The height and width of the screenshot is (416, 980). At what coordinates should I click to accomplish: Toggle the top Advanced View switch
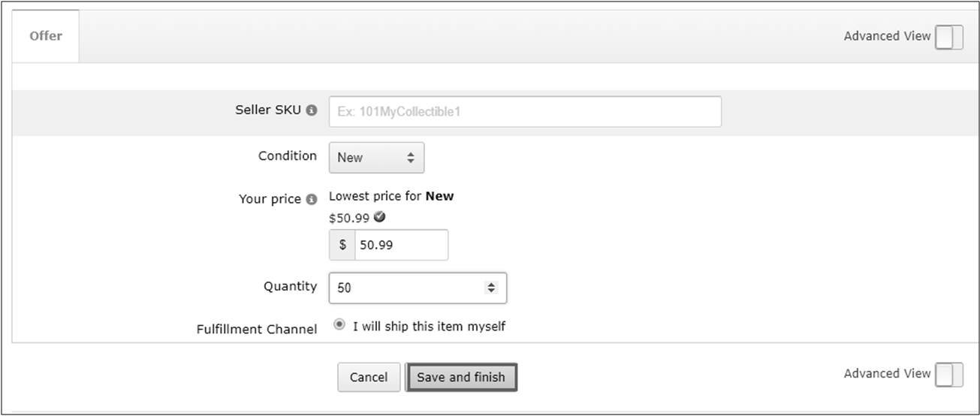tap(948, 36)
